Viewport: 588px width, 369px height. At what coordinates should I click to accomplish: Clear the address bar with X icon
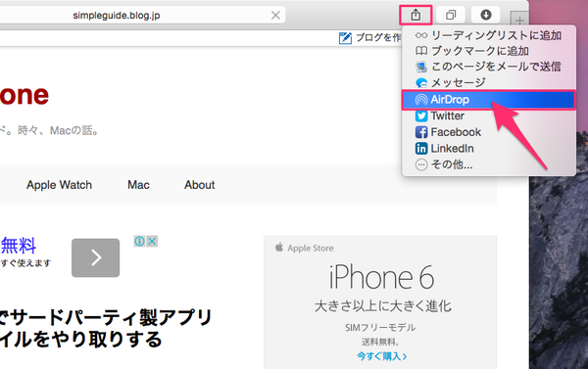[x=275, y=16]
